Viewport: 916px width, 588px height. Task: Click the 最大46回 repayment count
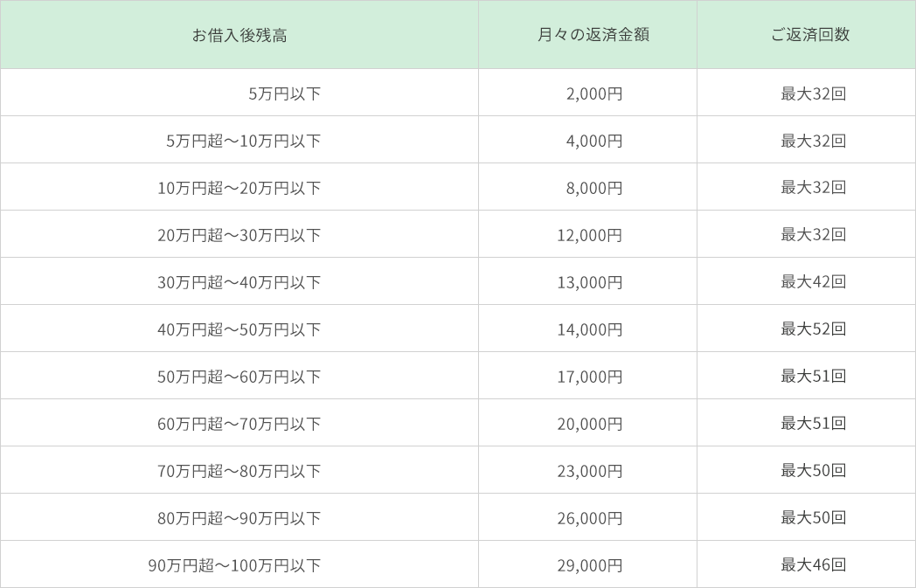(813, 565)
